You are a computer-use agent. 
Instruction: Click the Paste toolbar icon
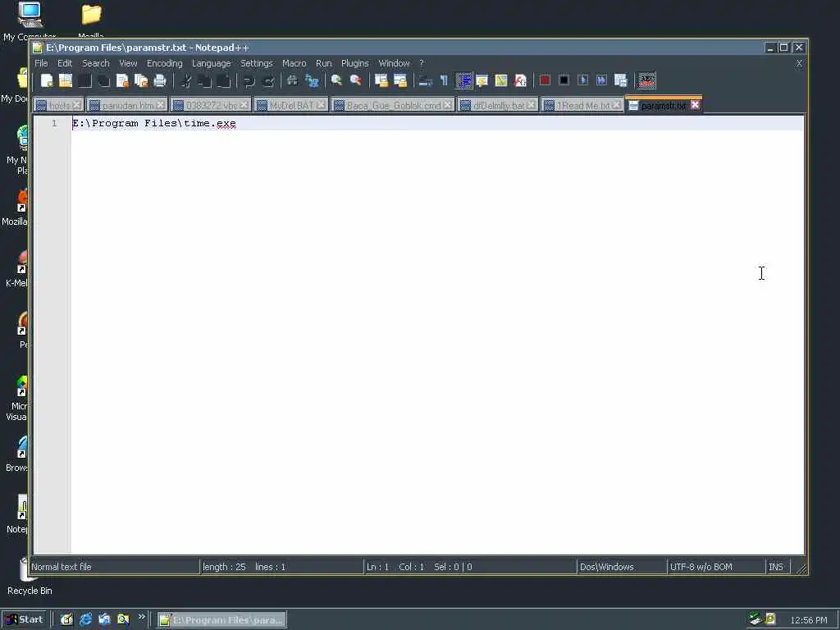click(223, 80)
